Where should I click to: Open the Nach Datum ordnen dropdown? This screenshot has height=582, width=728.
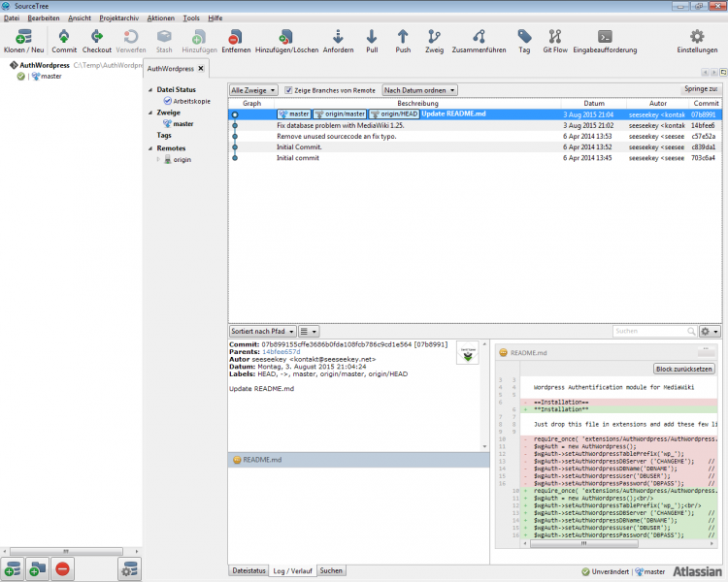(419, 90)
